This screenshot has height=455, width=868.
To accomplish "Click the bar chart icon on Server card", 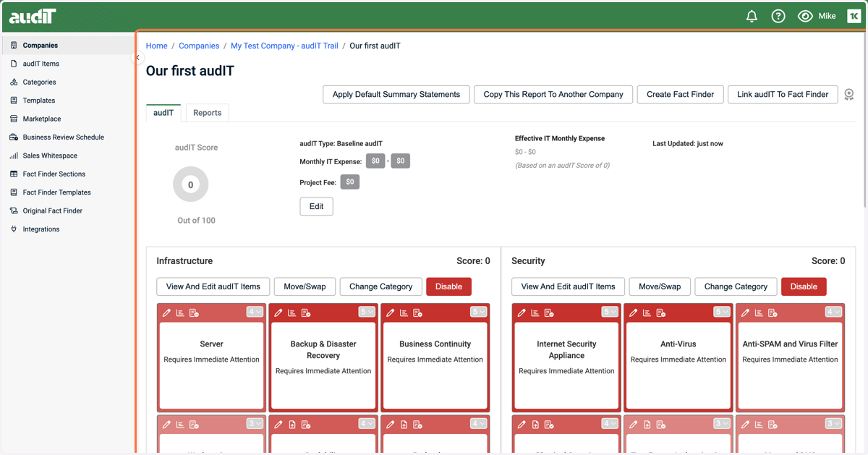I will tap(180, 312).
